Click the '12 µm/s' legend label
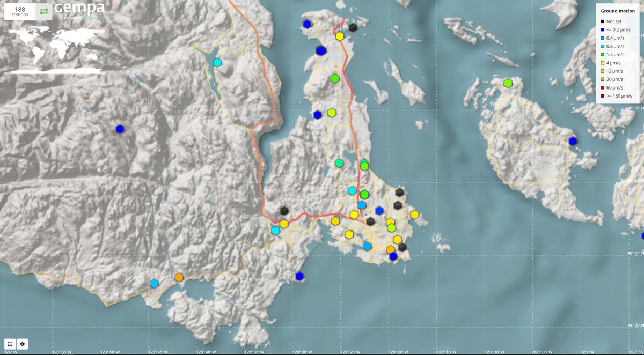This screenshot has width=644, height=355. coord(616,71)
